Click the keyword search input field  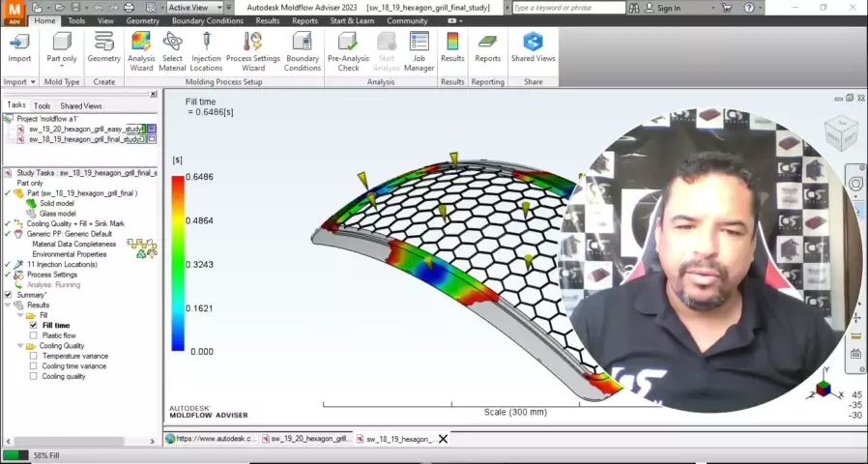(568, 8)
